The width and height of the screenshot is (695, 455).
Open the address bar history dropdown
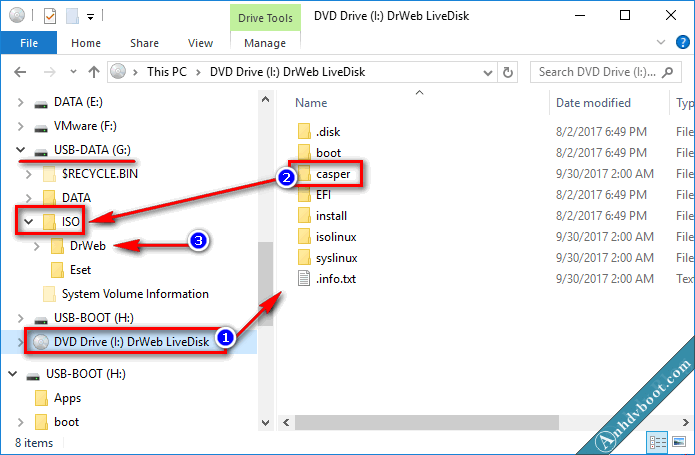[x=488, y=72]
